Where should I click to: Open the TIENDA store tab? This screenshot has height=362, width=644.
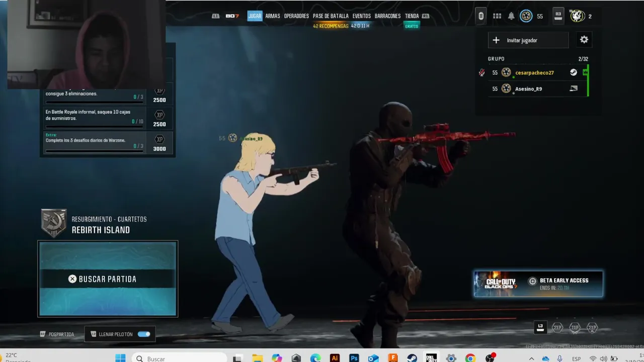coord(412,16)
